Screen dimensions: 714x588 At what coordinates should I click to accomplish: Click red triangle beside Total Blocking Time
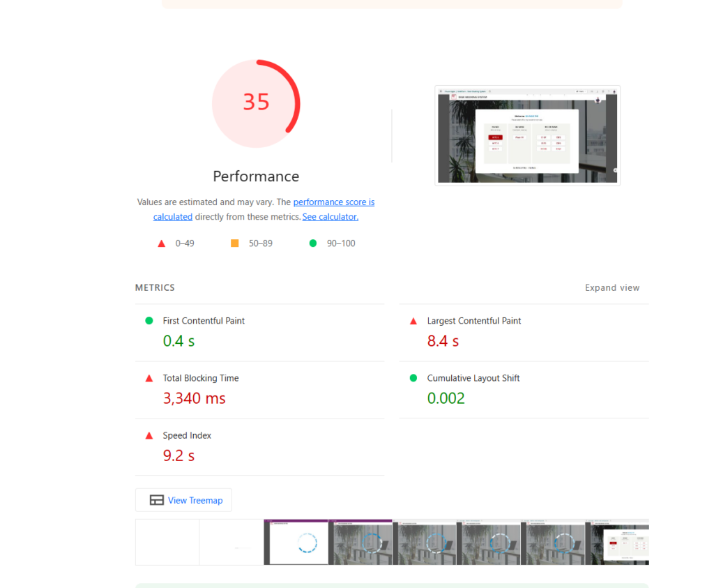pyautogui.click(x=149, y=378)
